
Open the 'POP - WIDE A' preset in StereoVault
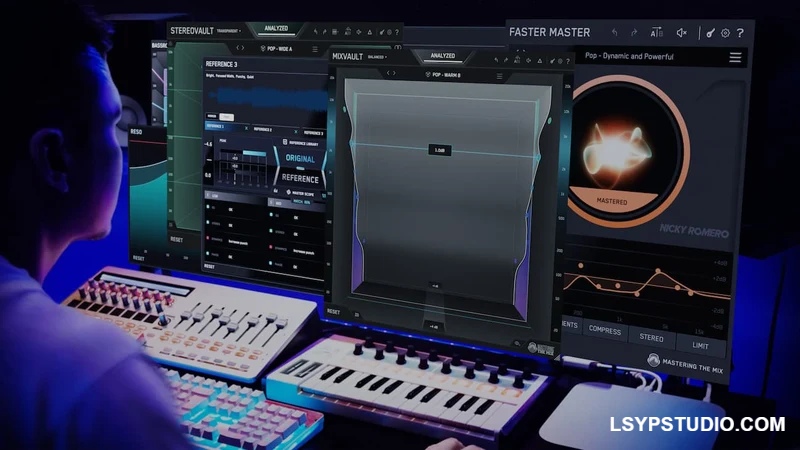point(277,48)
